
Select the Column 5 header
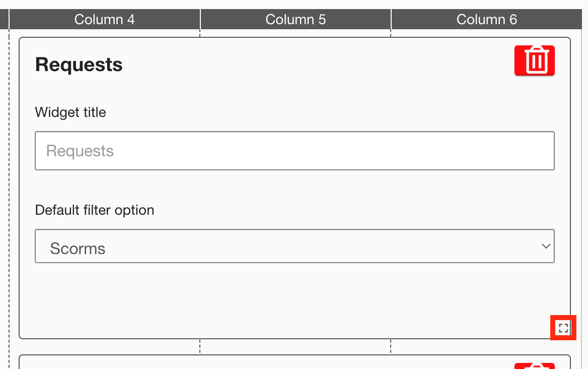pyautogui.click(x=296, y=20)
